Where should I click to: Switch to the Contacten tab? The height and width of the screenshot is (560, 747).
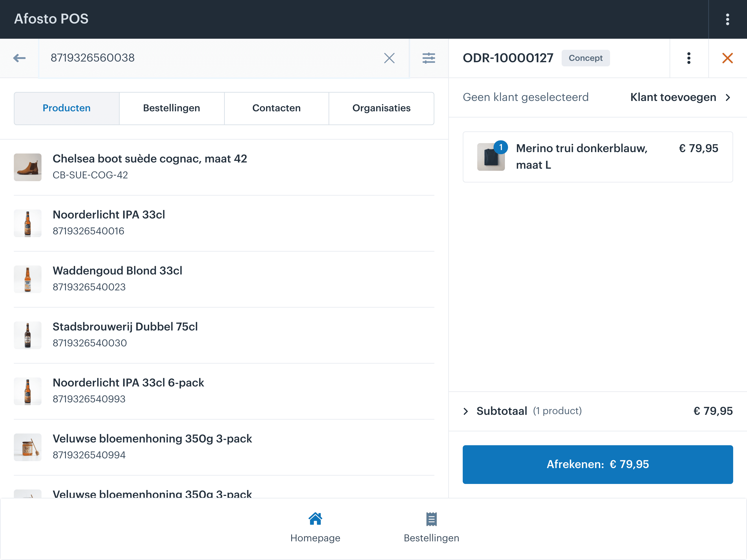pyautogui.click(x=277, y=108)
